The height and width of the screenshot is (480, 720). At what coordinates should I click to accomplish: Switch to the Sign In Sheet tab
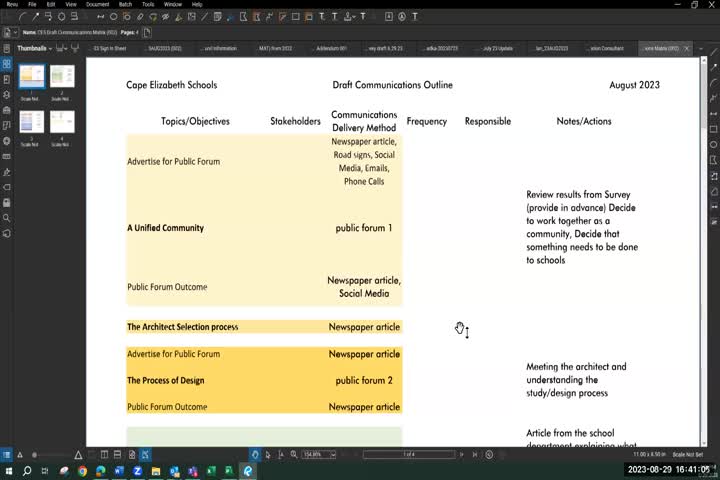click(x=109, y=48)
